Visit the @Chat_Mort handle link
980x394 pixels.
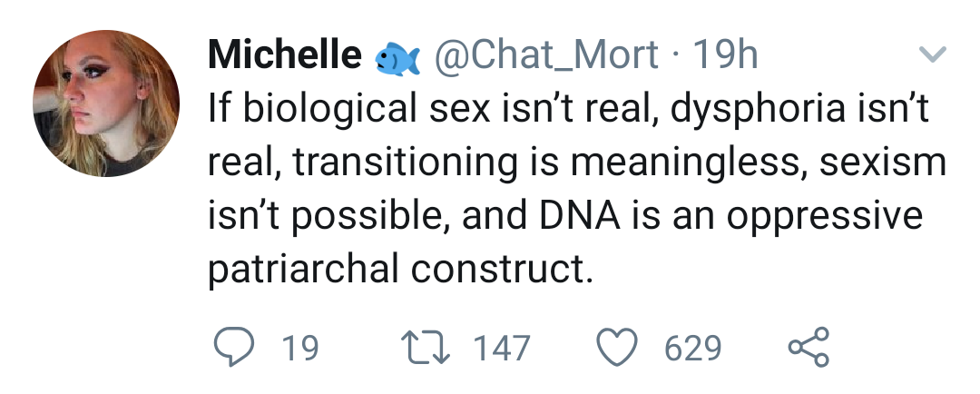[547, 56]
